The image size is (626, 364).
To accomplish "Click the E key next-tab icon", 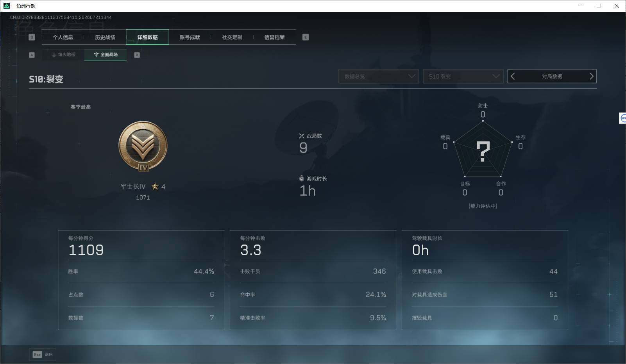I will pos(306,37).
